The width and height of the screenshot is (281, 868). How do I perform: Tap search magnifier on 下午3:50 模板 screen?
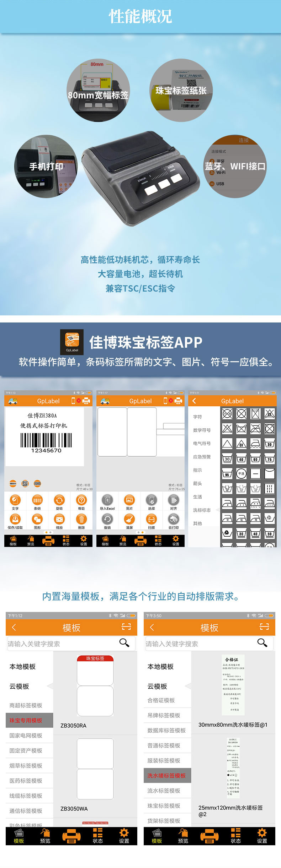point(262,642)
